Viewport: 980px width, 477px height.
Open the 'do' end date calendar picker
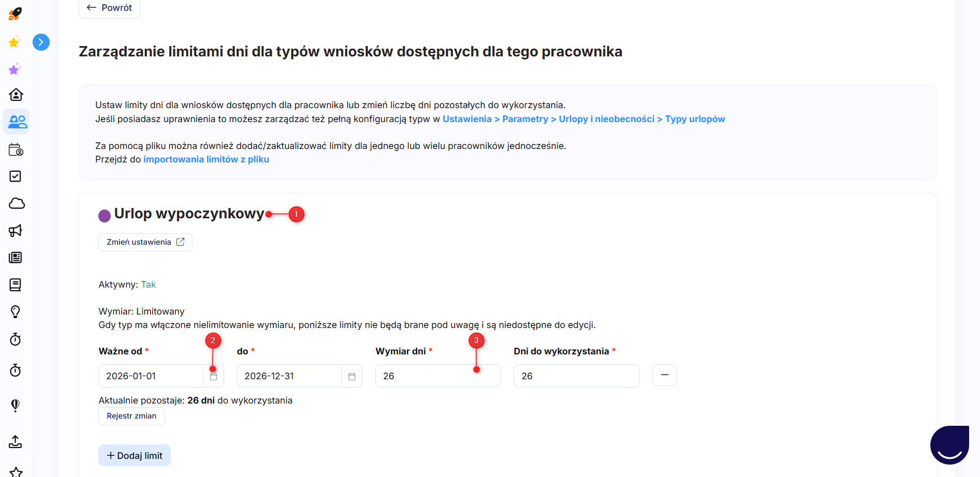352,376
